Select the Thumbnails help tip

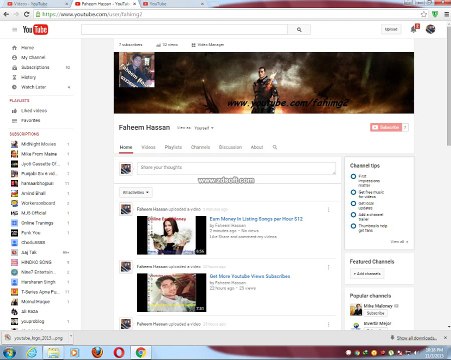point(353,226)
